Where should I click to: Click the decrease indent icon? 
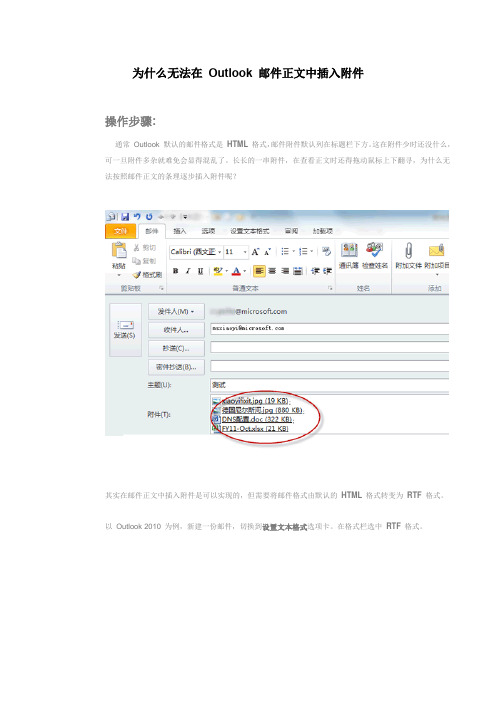(x=315, y=271)
